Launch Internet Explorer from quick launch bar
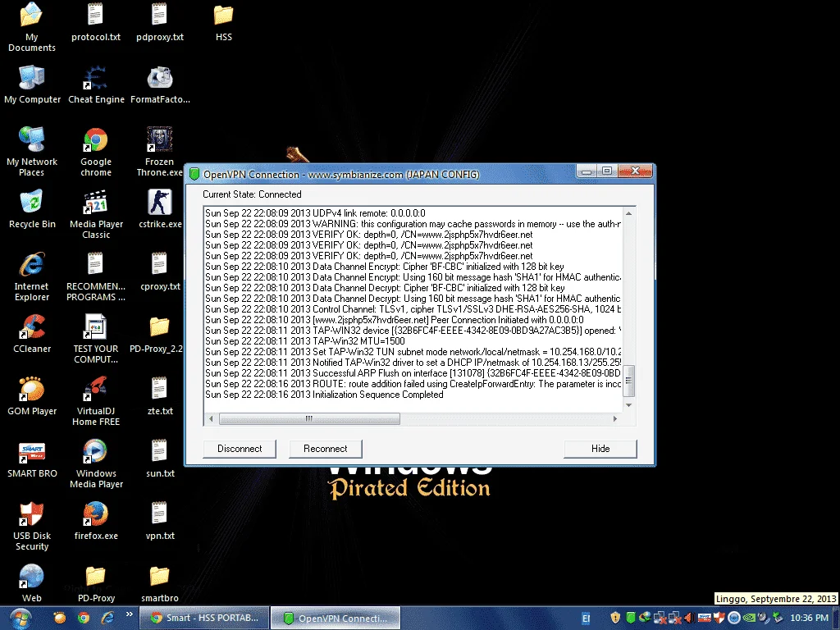Image resolution: width=840 pixels, height=630 pixels. tap(107, 618)
